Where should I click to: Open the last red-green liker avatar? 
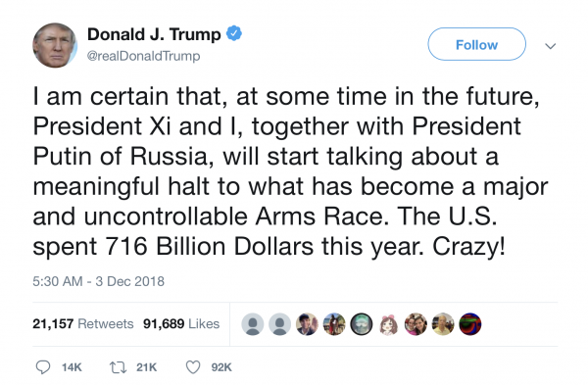pyautogui.click(x=470, y=324)
